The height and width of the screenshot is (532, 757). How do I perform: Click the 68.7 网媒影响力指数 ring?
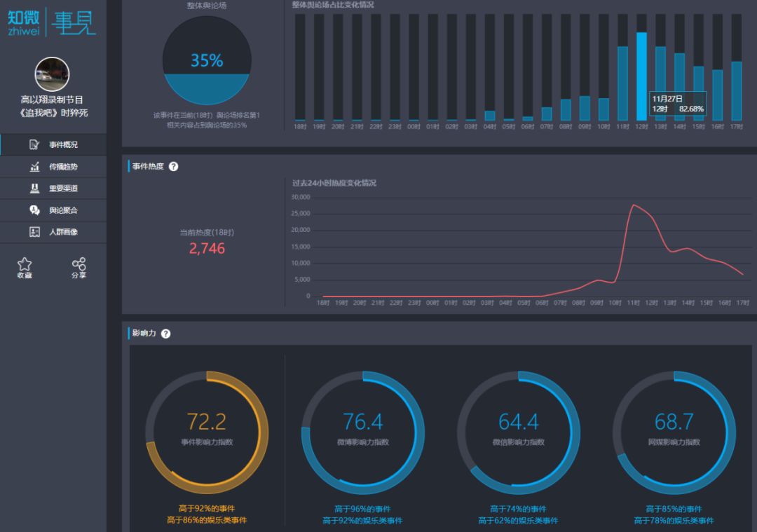tap(674, 432)
